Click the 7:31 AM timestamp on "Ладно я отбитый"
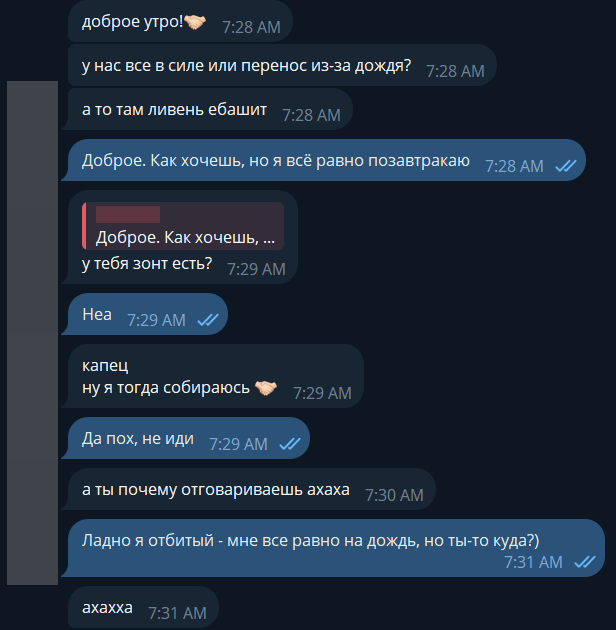The width and height of the screenshot is (616, 630). [533, 562]
